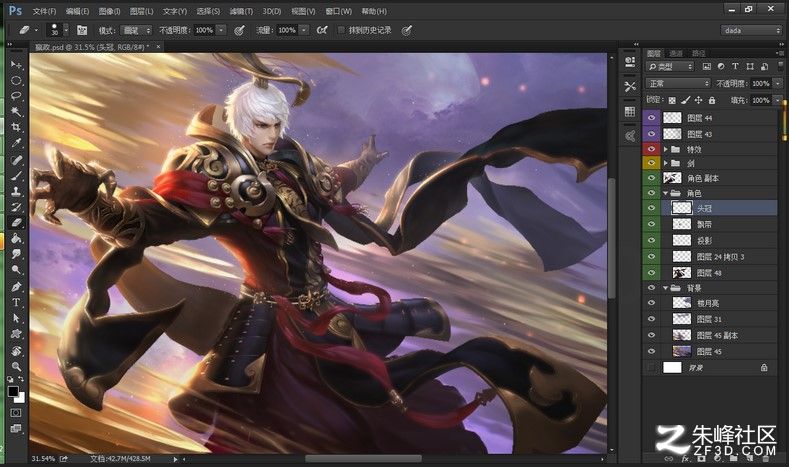789x467 pixels.
Task: Switch to the 通道 panel tab
Action: pos(676,53)
